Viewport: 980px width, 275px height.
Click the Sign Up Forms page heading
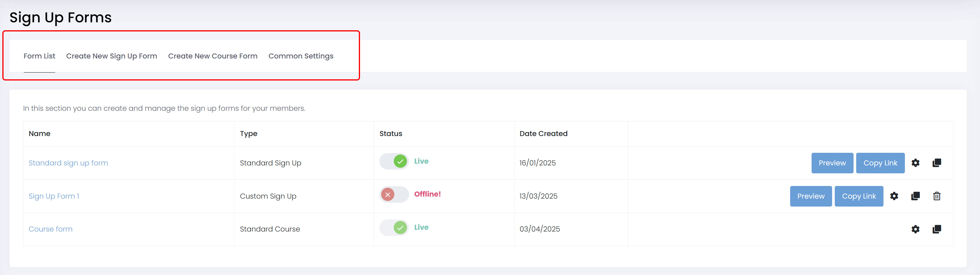(60, 18)
